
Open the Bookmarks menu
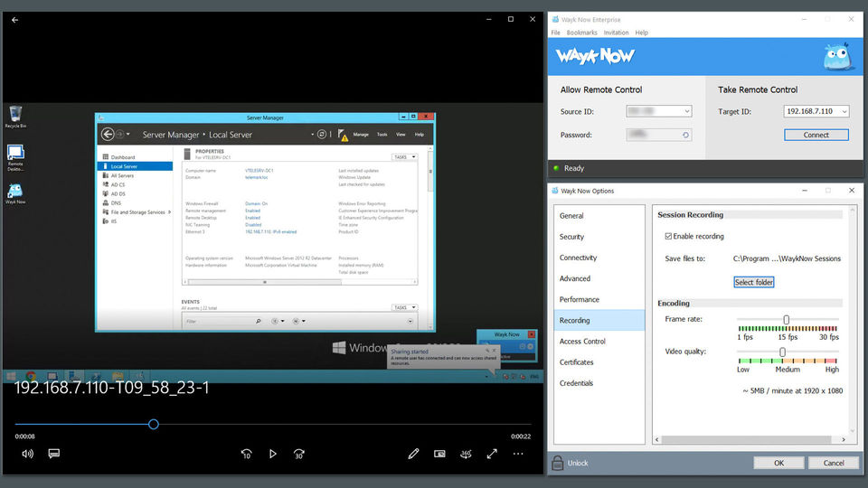(x=581, y=33)
